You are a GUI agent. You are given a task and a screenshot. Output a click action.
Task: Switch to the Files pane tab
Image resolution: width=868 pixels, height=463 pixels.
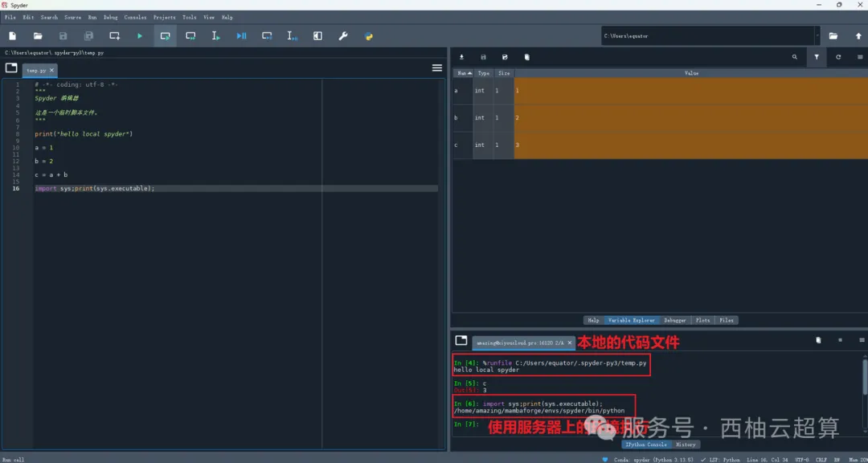pyautogui.click(x=727, y=320)
